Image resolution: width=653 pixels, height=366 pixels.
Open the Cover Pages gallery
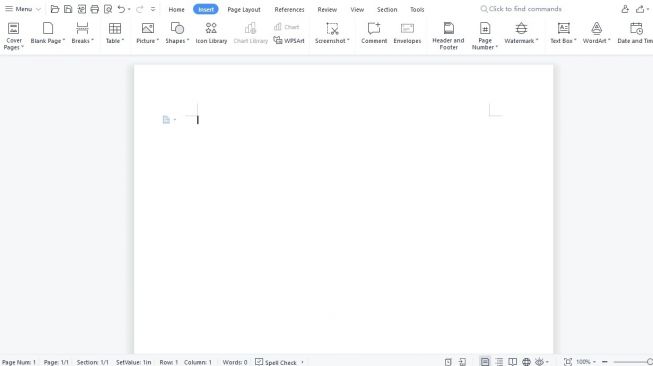point(14,36)
